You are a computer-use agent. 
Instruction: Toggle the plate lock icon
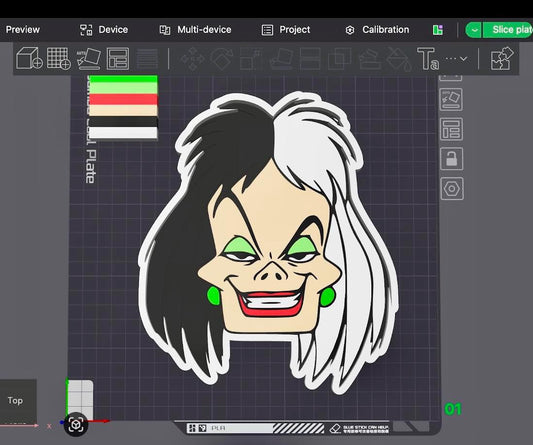tap(451, 159)
